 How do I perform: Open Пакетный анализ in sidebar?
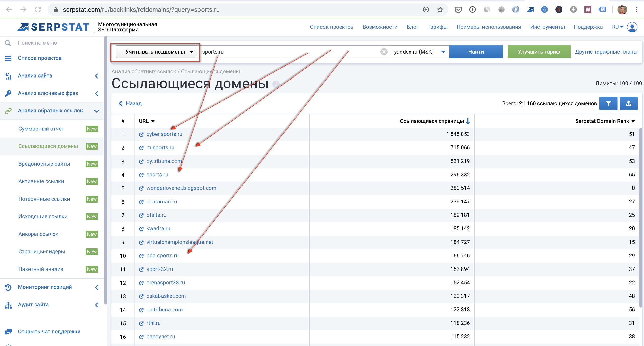pos(41,269)
